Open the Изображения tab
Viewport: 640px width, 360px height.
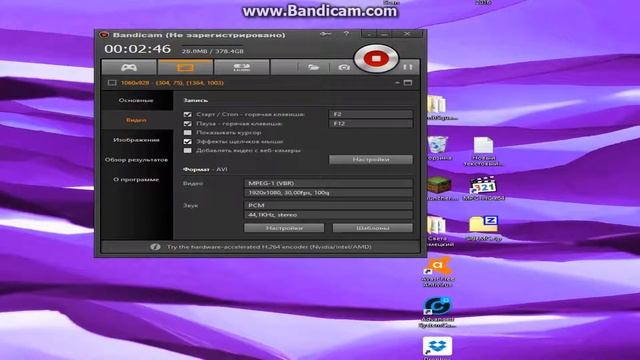pos(136,140)
